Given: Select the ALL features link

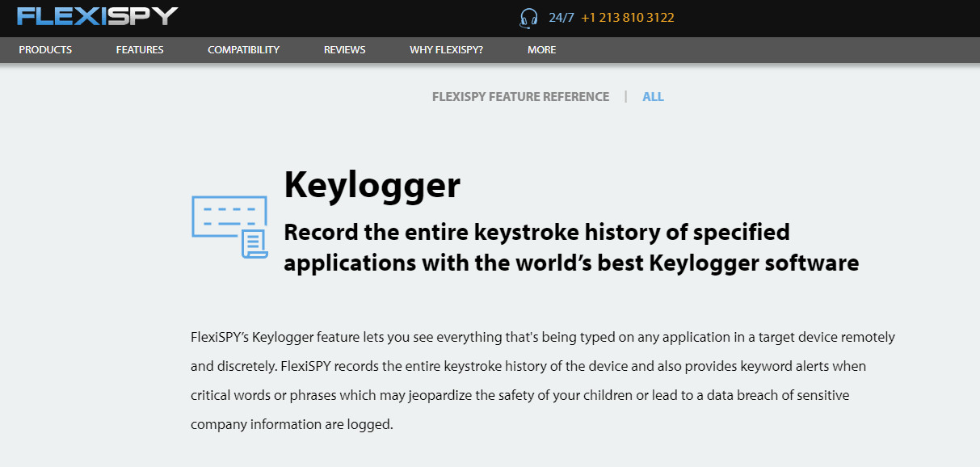Looking at the screenshot, I should 653,97.
